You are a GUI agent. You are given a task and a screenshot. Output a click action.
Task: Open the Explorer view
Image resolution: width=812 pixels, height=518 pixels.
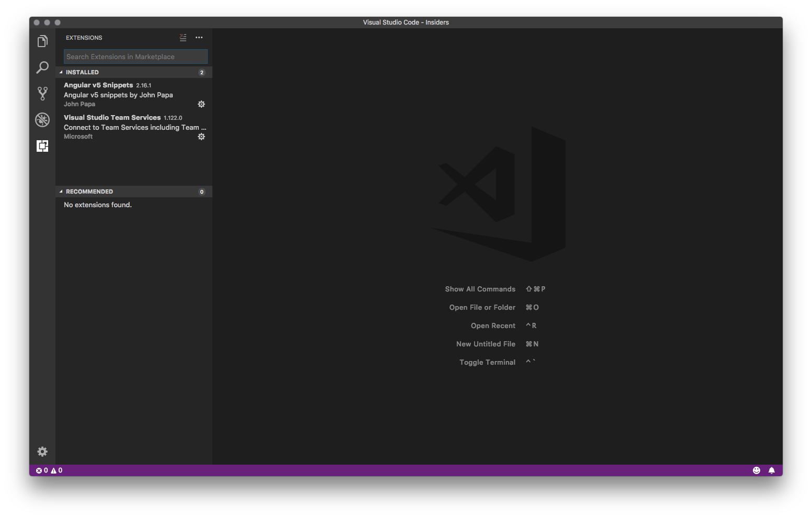[x=42, y=41]
